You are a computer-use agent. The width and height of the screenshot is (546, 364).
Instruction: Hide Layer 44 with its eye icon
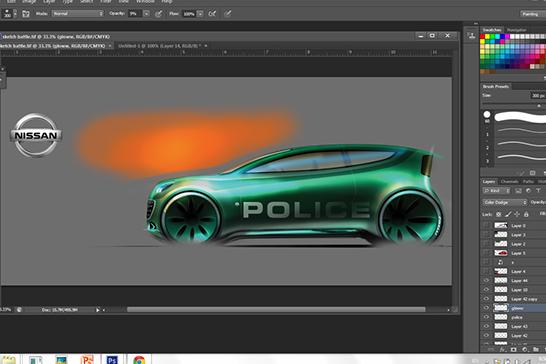click(486, 280)
